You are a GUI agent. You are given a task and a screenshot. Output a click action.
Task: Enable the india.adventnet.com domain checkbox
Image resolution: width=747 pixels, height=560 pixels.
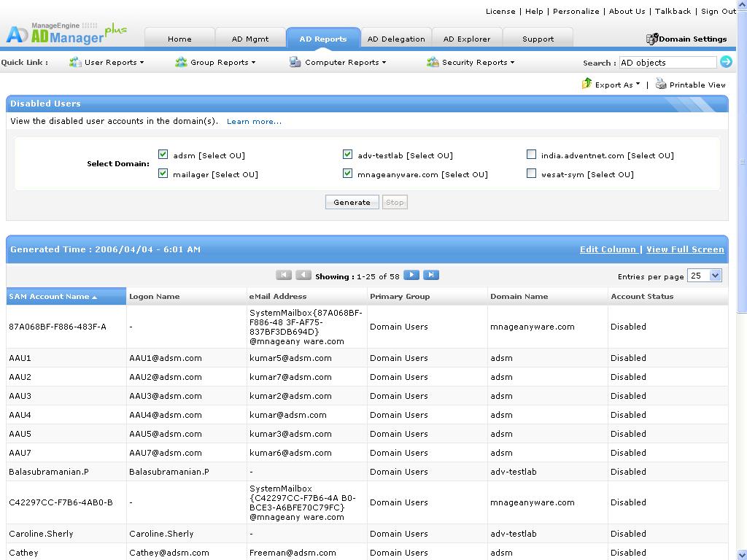tap(532, 155)
